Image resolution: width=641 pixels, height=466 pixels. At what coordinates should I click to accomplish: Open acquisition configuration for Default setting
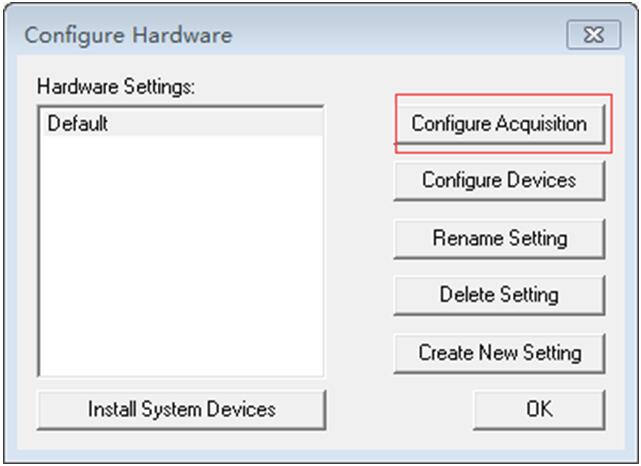(x=499, y=124)
